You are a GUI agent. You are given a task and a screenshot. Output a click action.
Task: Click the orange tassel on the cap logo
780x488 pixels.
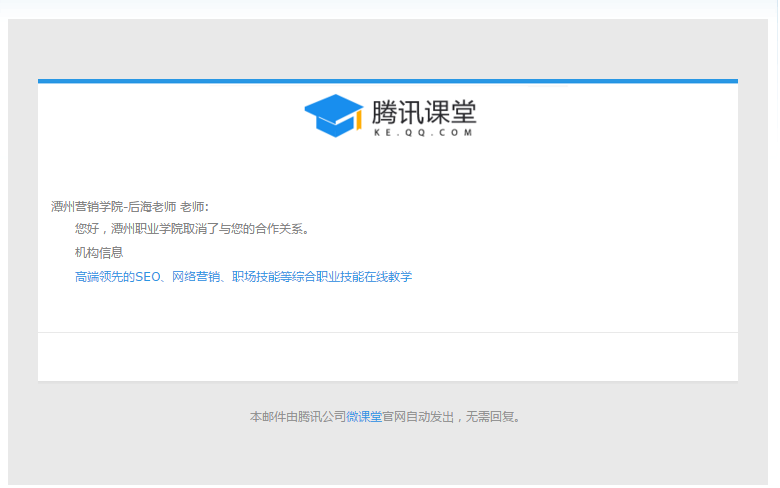coord(356,121)
